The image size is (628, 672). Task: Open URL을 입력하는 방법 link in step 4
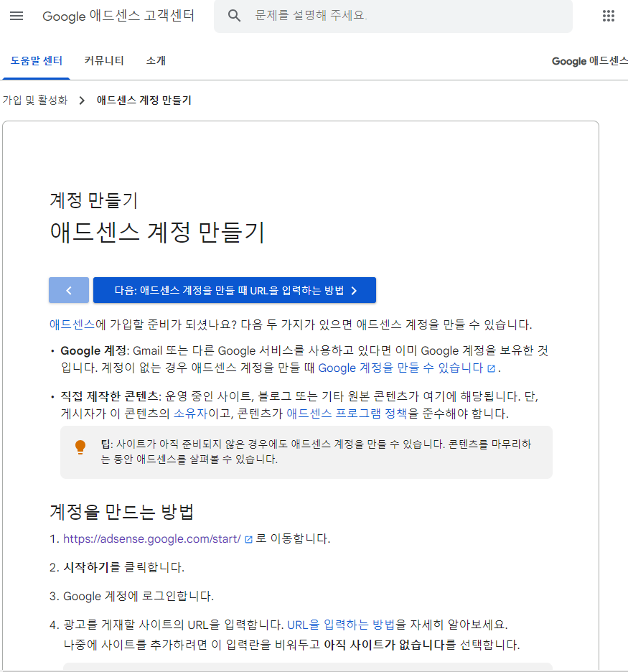point(341,625)
